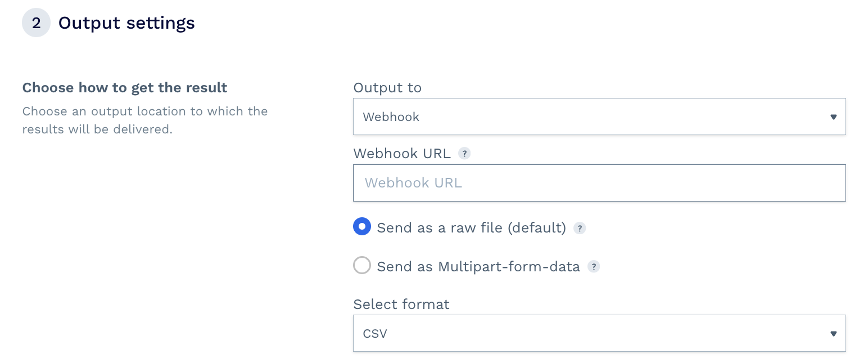The height and width of the screenshot is (358, 868).
Task: Click the 'Webhook URL' field label
Action: pyautogui.click(x=402, y=154)
